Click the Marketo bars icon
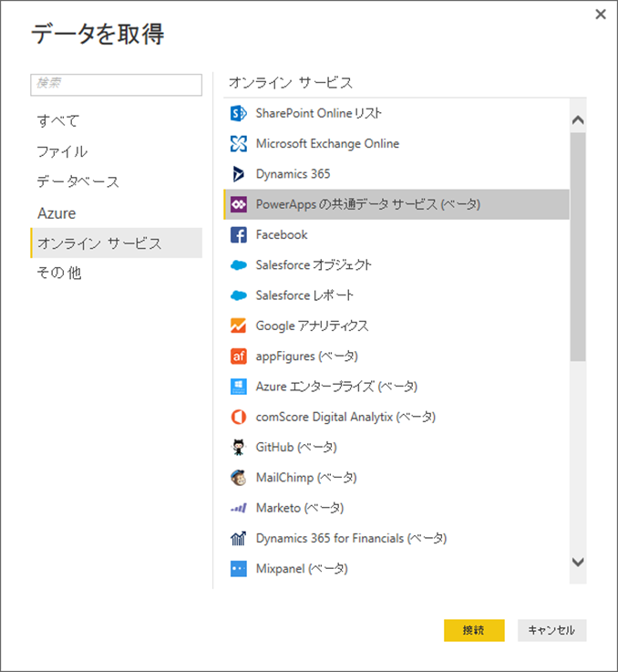The width and height of the screenshot is (618, 672). [x=238, y=508]
